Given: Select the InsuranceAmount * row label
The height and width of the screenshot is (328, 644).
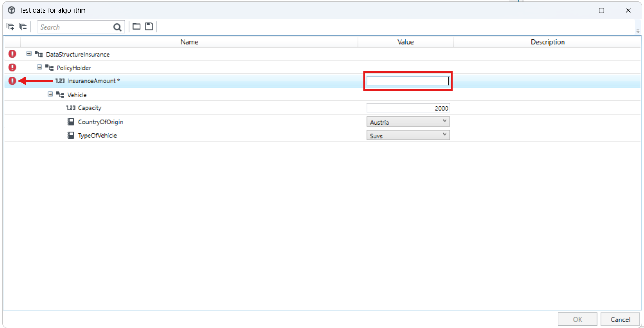Looking at the screenshot, I should coord(94,81).
